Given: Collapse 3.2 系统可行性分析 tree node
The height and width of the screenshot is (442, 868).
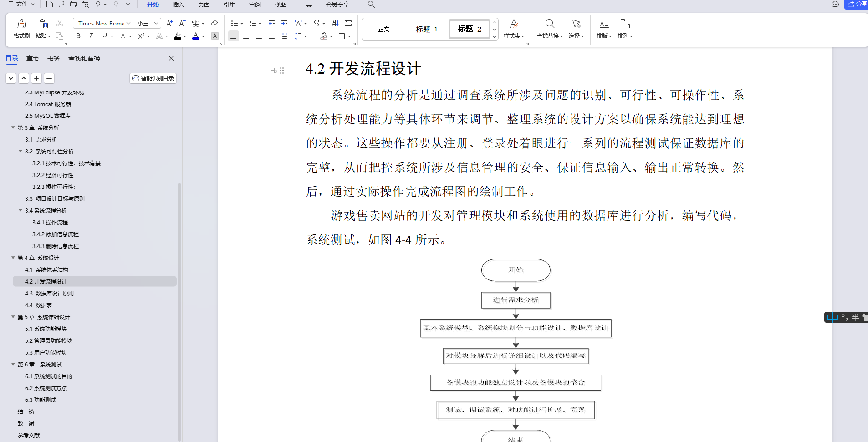Looking at the screenshot, I should (x=20, y=151).
